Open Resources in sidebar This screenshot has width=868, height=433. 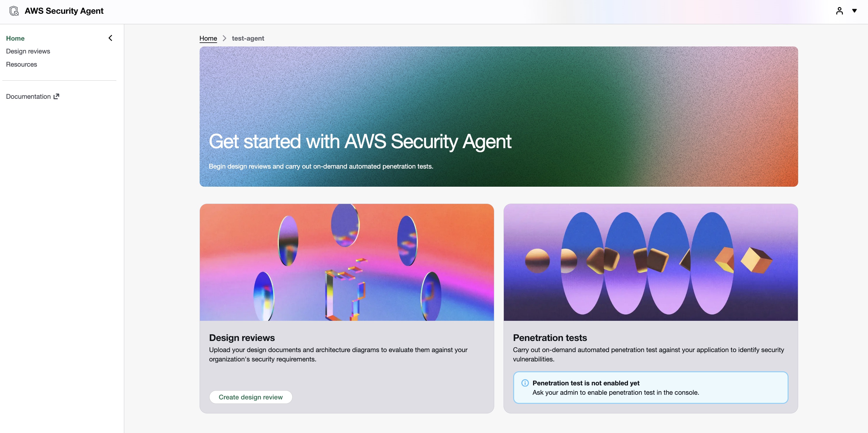tap(22, 64)
